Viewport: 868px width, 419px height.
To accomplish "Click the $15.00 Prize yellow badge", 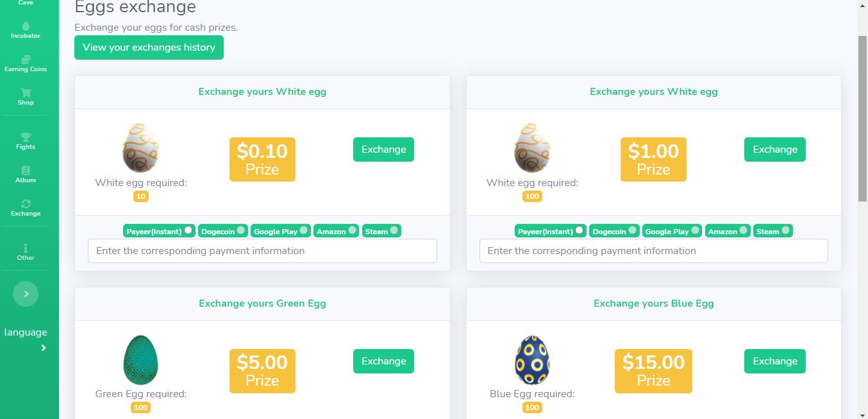I will (653, 371).
